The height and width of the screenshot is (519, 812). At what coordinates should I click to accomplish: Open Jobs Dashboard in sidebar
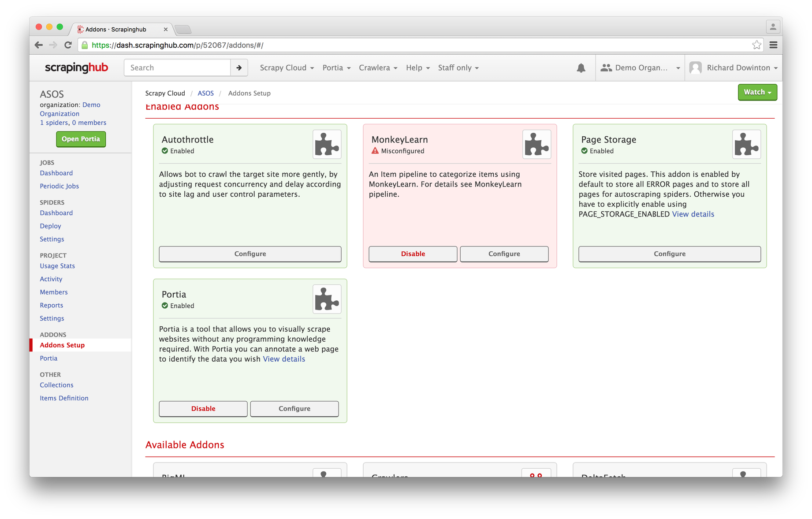pos(56,173)
